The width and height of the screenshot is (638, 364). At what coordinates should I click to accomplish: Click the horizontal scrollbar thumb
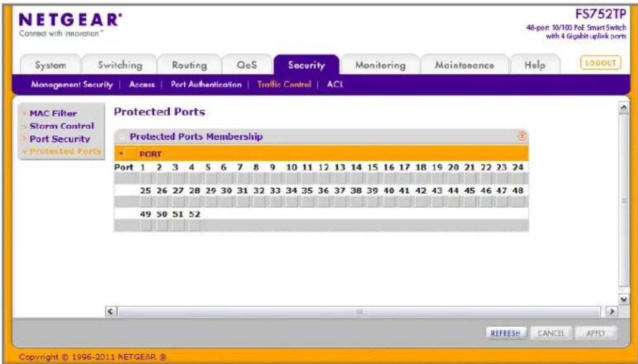coord(359,312)
